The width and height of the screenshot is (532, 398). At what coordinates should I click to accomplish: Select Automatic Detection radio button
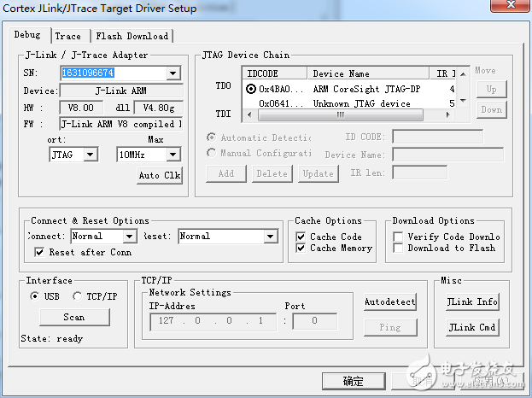[x=212, y=138]
